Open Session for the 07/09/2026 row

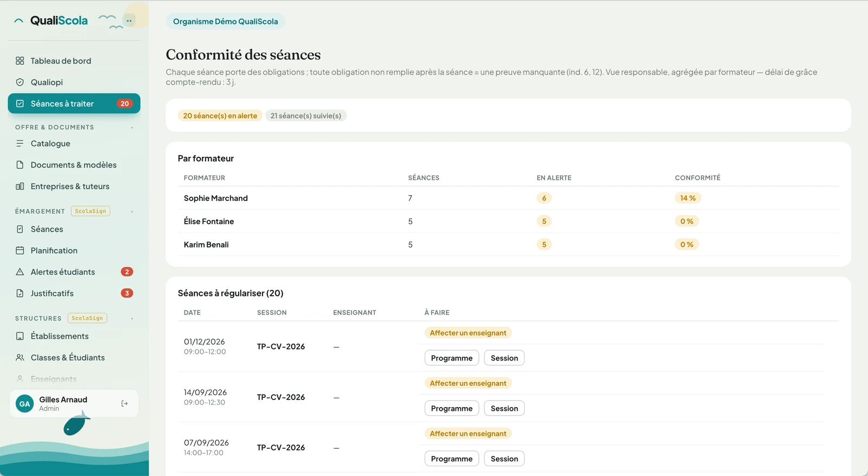pos(505,459)
